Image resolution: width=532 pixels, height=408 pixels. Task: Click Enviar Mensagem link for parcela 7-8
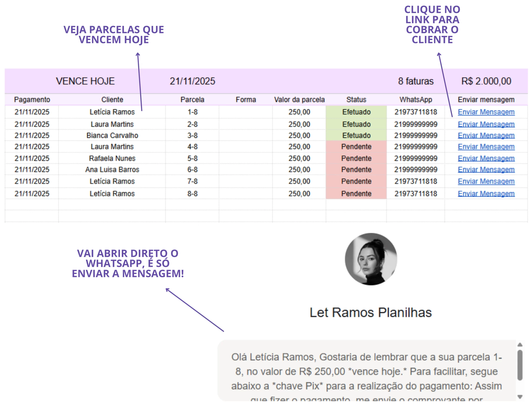pyautogui.click(x=486, y=181)
